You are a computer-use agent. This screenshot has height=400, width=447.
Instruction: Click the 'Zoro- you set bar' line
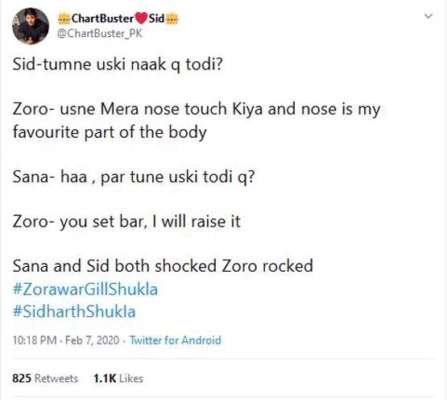click(126, 222)
